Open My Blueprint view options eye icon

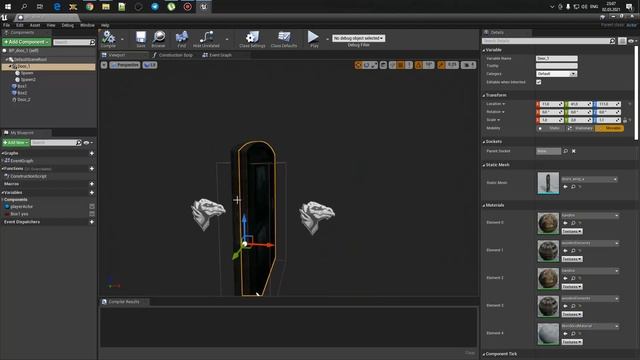[x=88, y=143]
